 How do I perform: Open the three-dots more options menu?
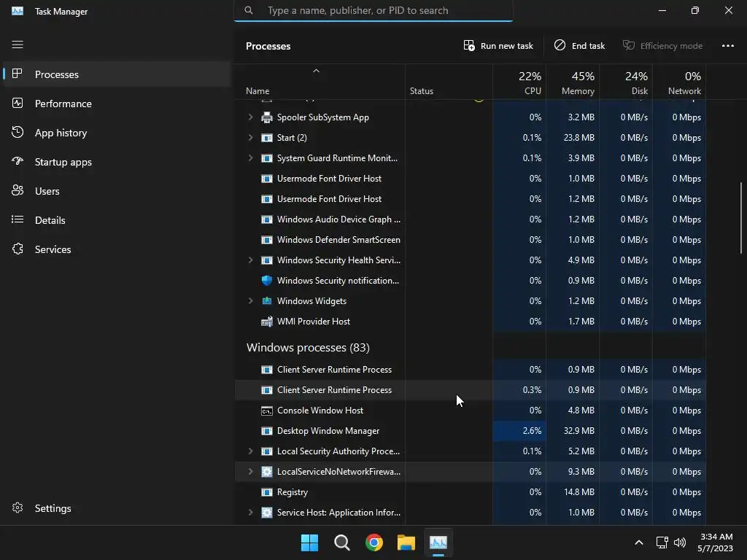click(727, 46)
